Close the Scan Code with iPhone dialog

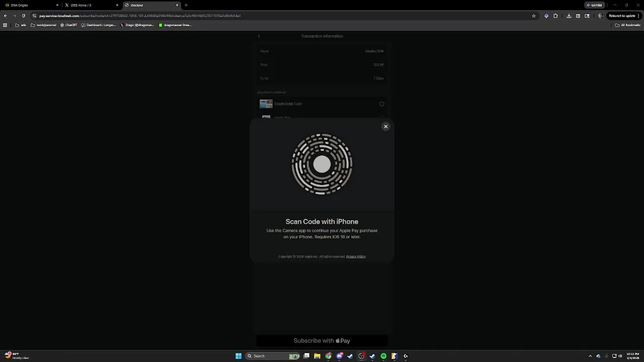(x=386, y=126)
